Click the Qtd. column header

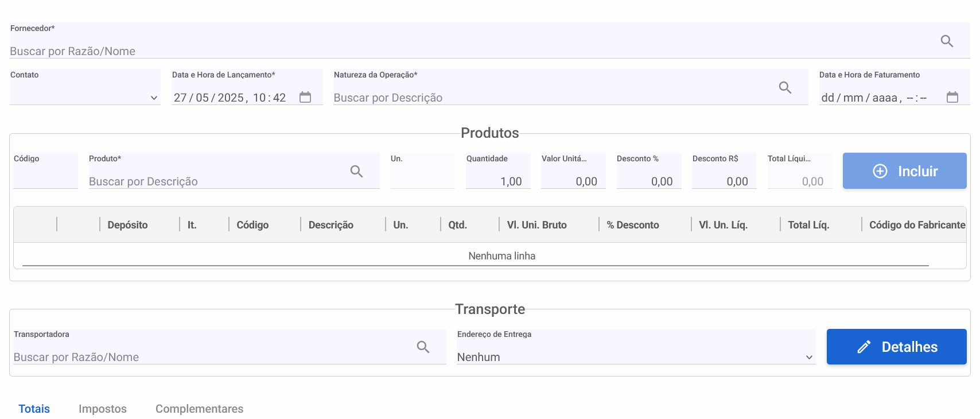(457, 225)
